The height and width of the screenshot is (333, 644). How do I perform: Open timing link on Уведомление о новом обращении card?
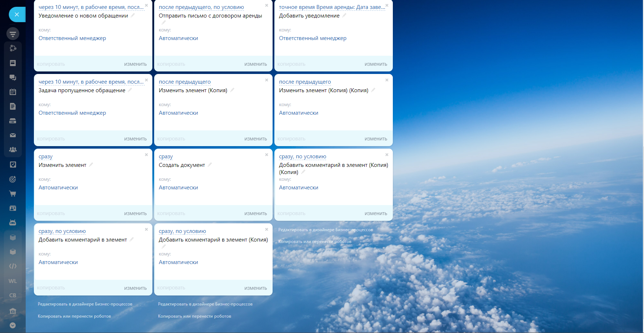coord(91,7)
